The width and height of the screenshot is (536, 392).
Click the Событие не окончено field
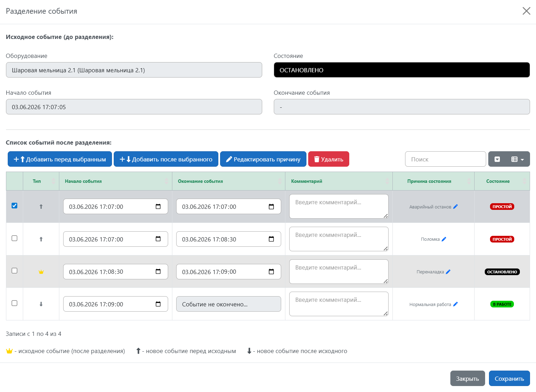[229, 304]
